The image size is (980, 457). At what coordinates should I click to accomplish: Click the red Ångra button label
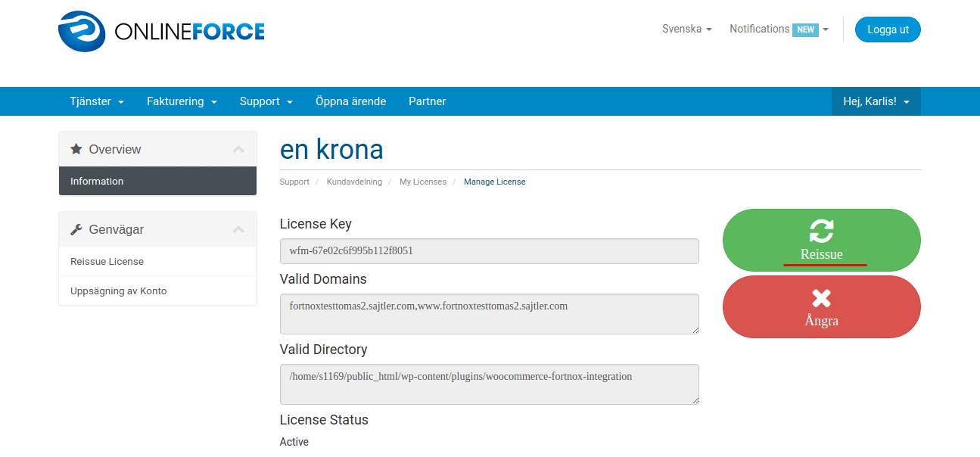(x=822, y=321)
